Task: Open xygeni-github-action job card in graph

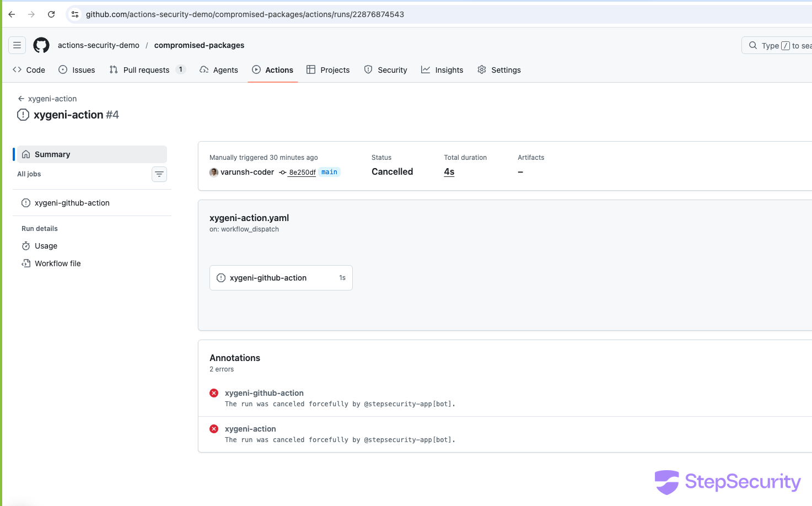Action: 281,278
